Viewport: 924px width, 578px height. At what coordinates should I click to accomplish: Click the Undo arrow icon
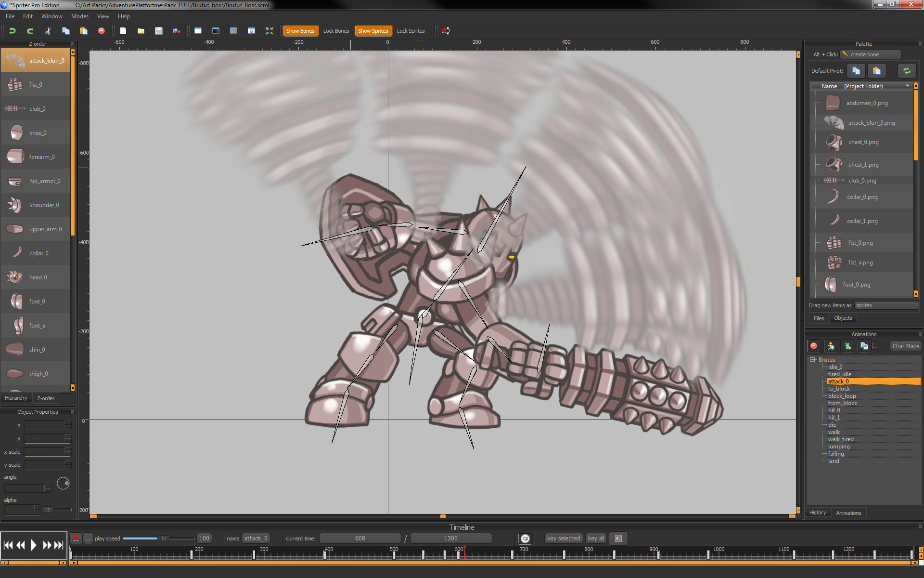pyautogui.click(x=12, y=30)
